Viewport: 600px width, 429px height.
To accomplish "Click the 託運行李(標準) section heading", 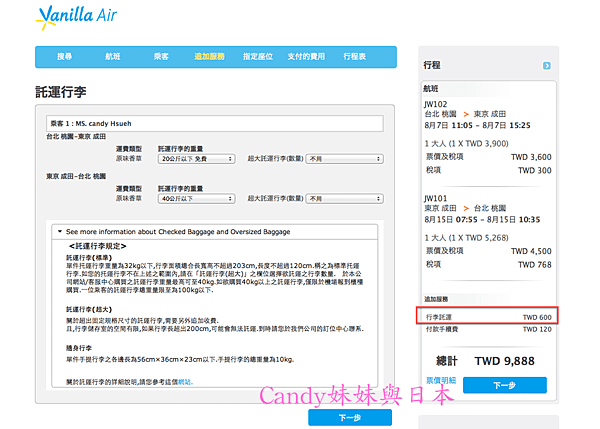I will [x=89, y=258].
